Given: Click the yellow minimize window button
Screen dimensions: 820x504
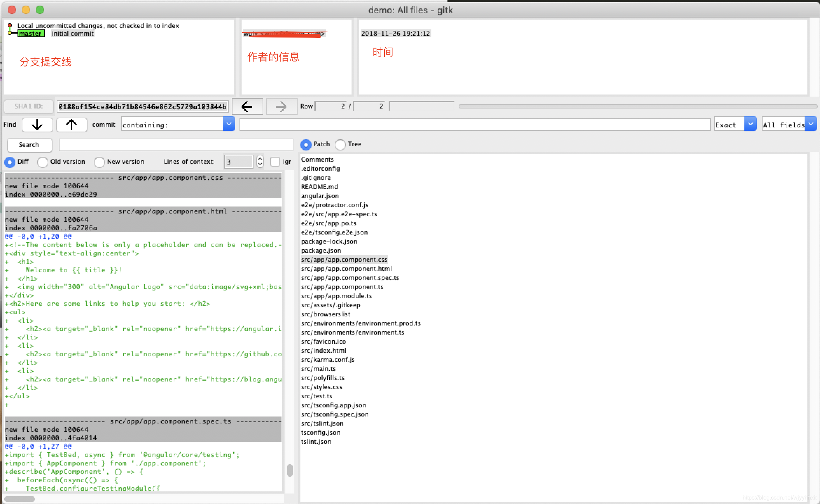Looking at the screenshot, I should [x=26, y=10].
